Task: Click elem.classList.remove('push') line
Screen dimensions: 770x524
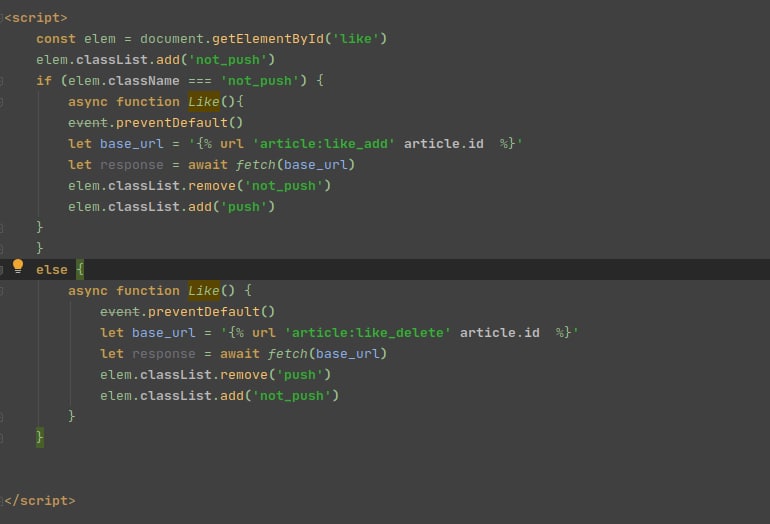Action: [x=216, y=375]
